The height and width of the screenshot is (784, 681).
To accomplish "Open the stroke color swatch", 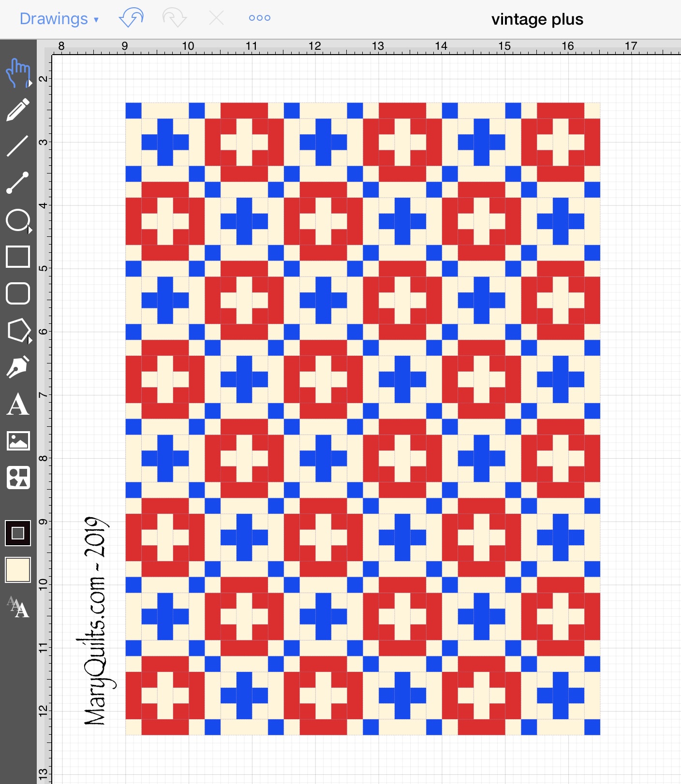I will (x=18, y=533).
